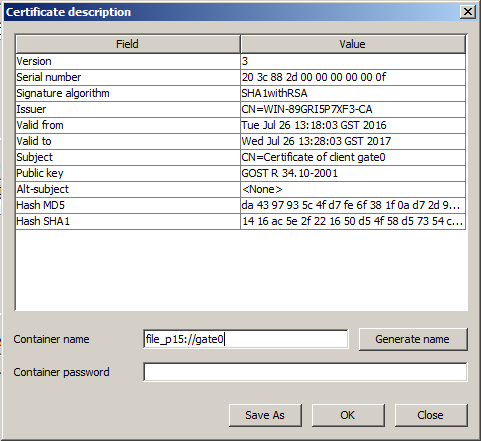This screenshot has height=441, width=481.
Task: Select the Hash SHA1 value cell
Action: point(353,221)
